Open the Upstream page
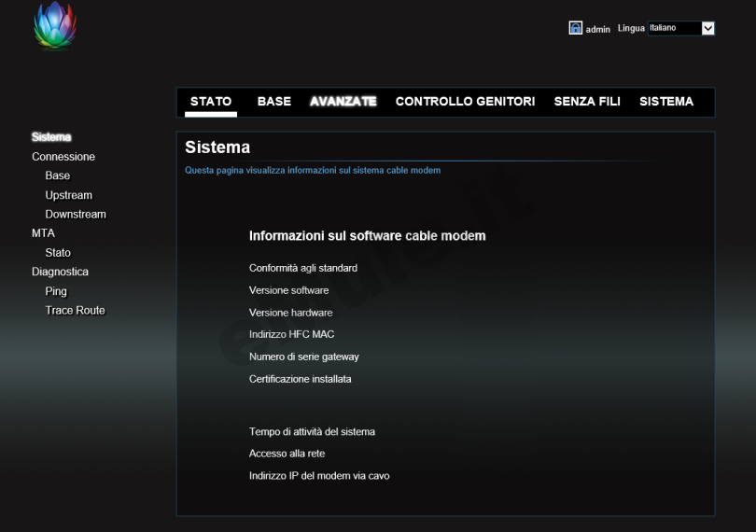Screen dimensions: 756x532 [x=68, y=195]
